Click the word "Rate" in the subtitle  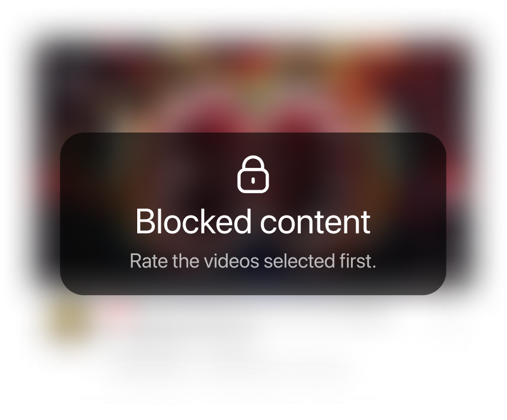click(x=149, y=261)
